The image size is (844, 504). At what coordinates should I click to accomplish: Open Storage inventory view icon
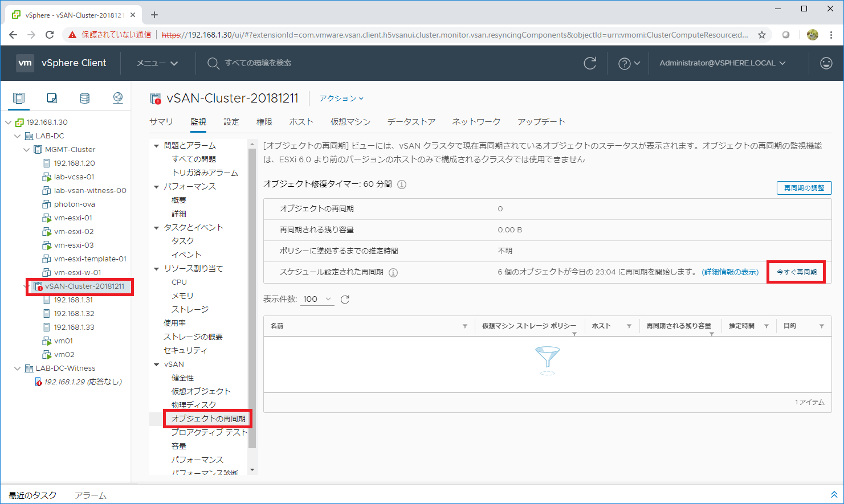tap(85, 99)
